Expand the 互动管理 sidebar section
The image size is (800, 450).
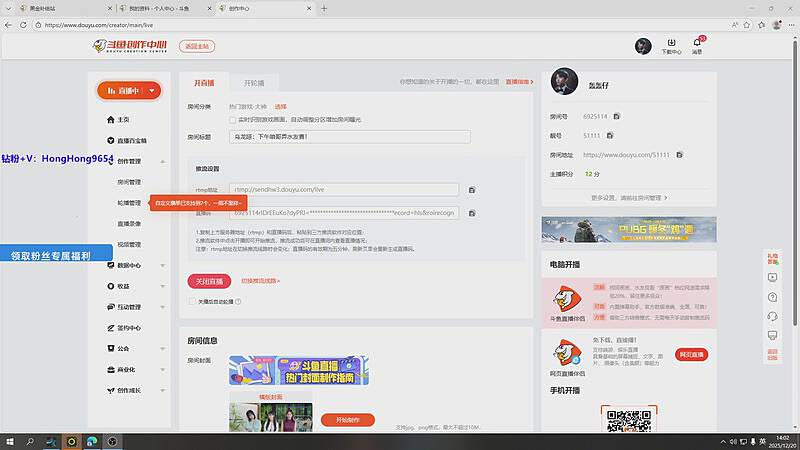pos(163,307)
